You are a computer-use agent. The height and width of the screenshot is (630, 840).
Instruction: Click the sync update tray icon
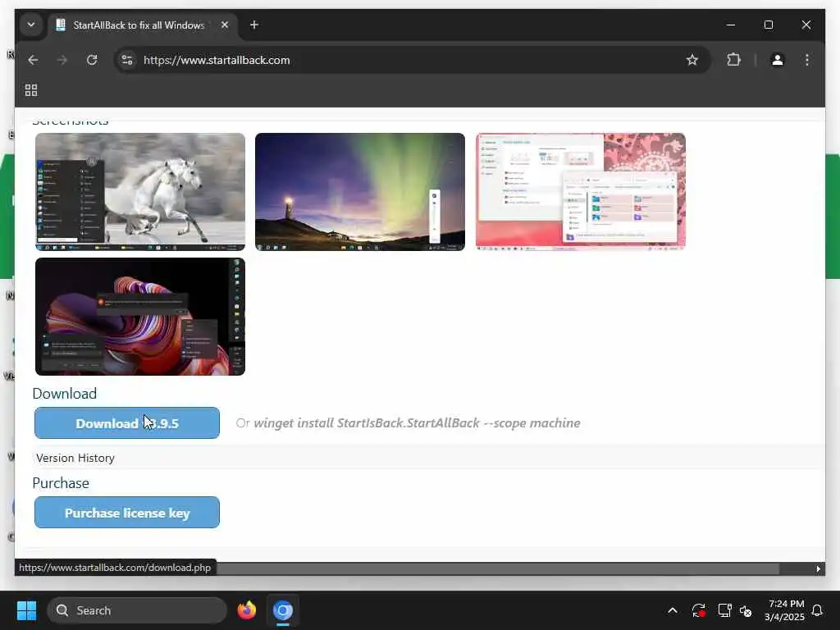pos(699,610)
